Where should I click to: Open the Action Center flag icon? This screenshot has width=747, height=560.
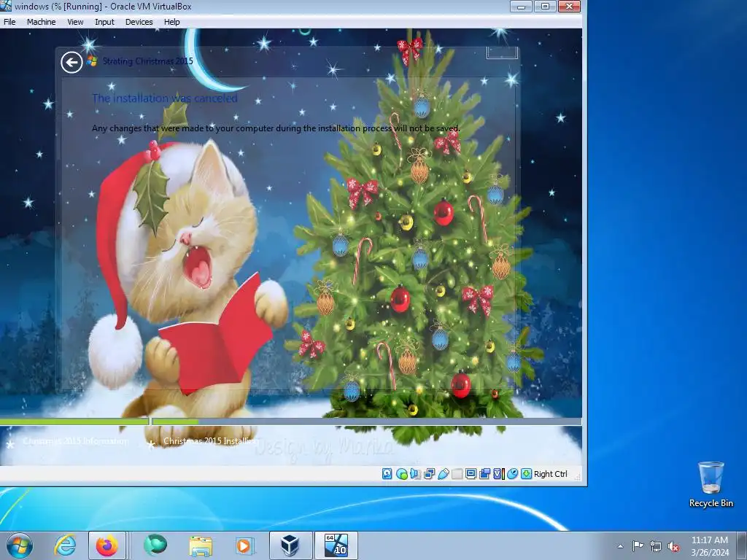click(638, 546)
